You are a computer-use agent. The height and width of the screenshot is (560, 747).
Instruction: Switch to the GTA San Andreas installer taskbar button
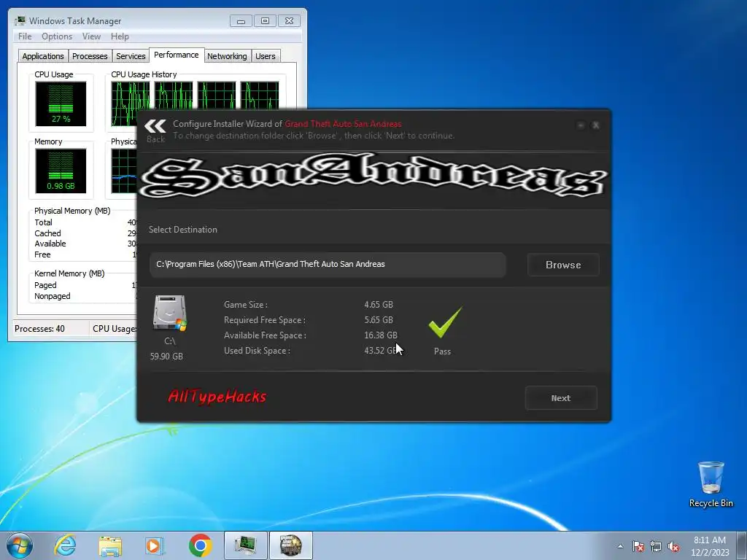point(290,545)
